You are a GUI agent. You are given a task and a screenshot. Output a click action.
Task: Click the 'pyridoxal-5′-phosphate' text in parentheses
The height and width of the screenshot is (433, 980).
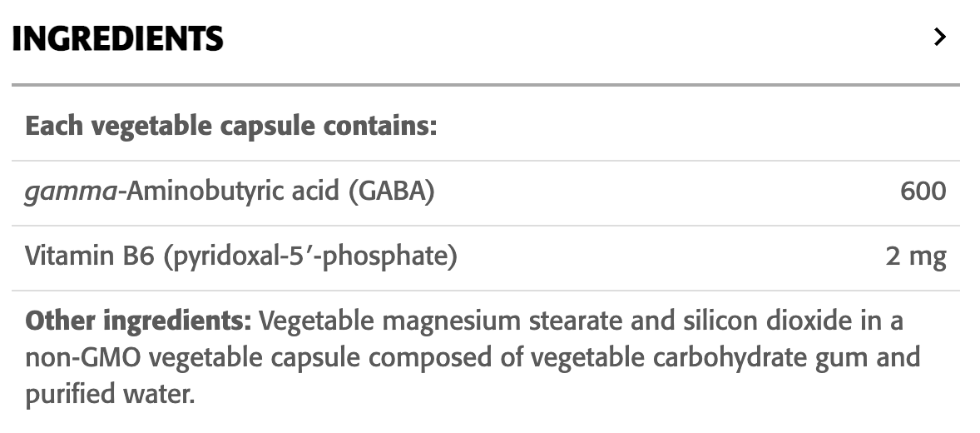(x=311, y=257)
